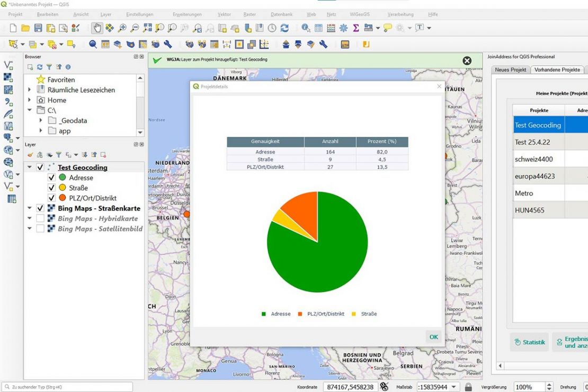
Task: Filter the Browser panel tree
Action: (x=49, y=67)
